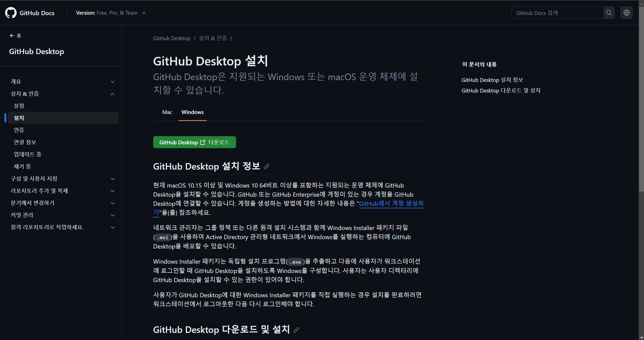Click the .exe inline code text
The height and width of the screenshot is (340, 644).
(x=295, y=262)
